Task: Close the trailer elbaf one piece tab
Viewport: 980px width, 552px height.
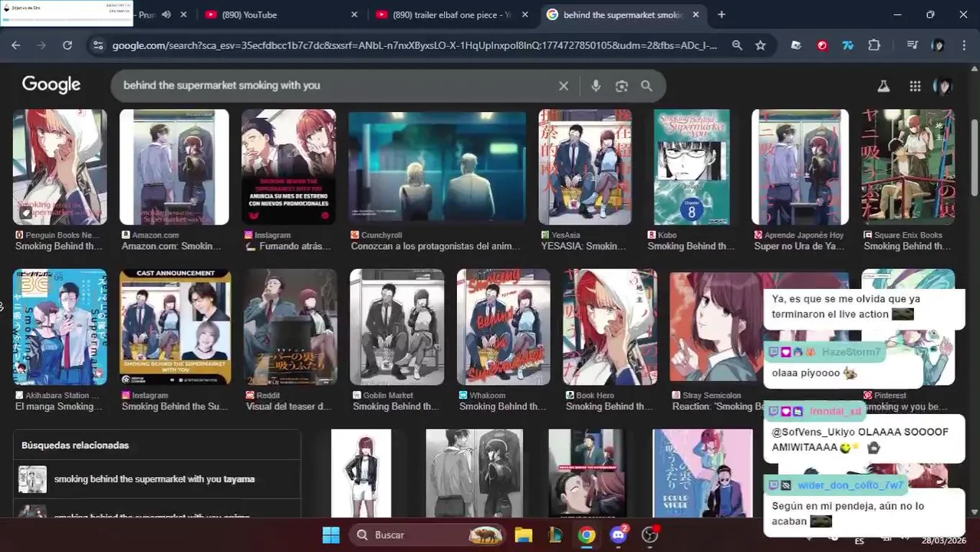Action: (525, 15)
